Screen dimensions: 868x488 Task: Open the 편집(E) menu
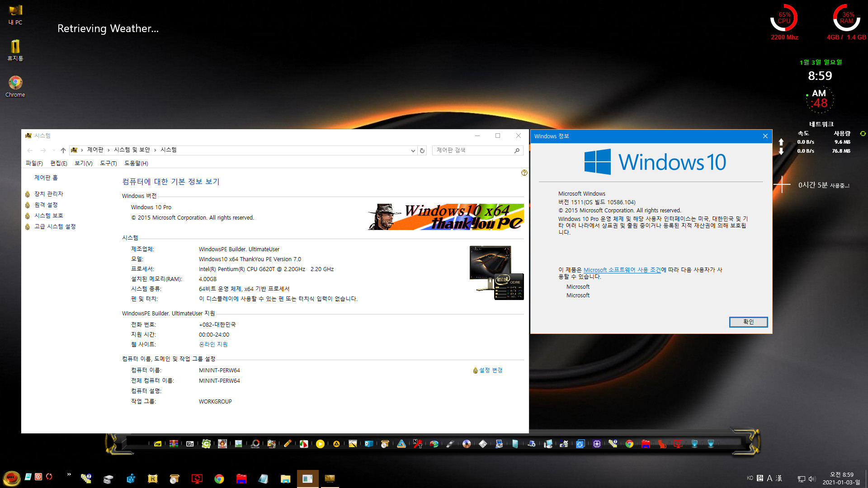pyautogui.click(x=59, y=163)
